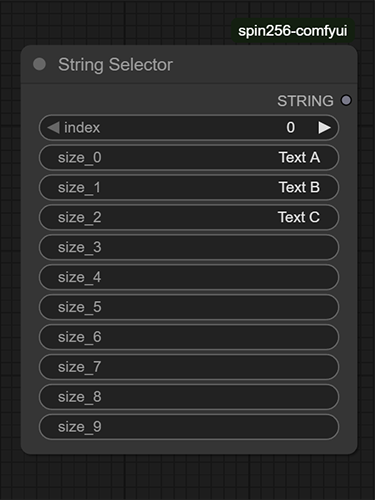
Task: Select the String Selector title bar
Action: point(189,64)
